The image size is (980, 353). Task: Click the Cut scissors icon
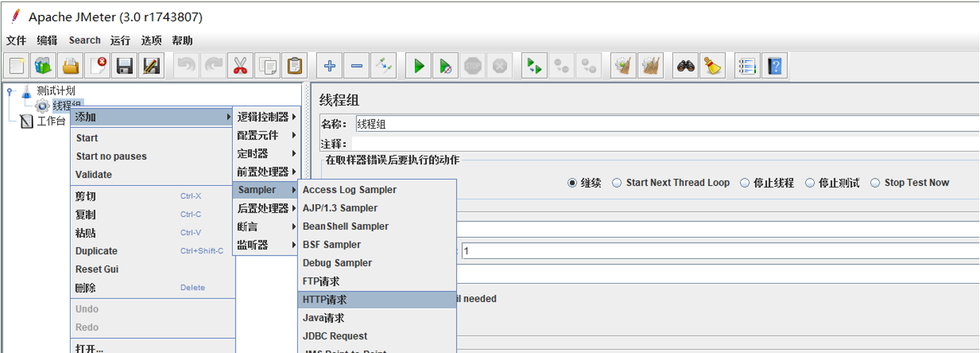[x=240, y=66]
